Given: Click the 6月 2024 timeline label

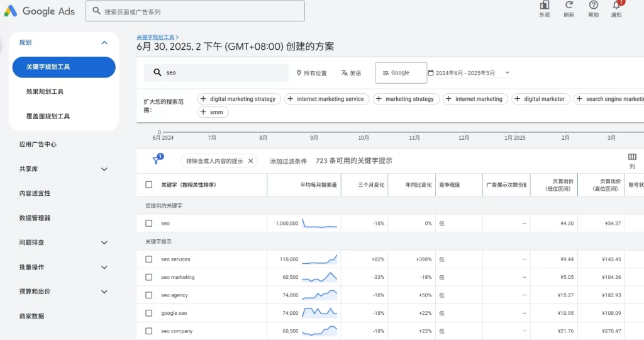Looking at the screenshot, I should tap(163, 138).
